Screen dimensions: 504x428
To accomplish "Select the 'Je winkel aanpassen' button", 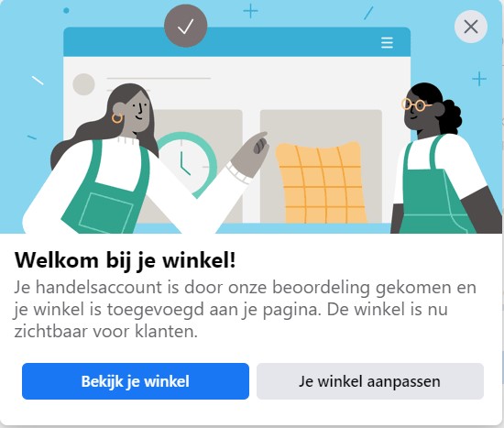I will [x=370, y=381].
